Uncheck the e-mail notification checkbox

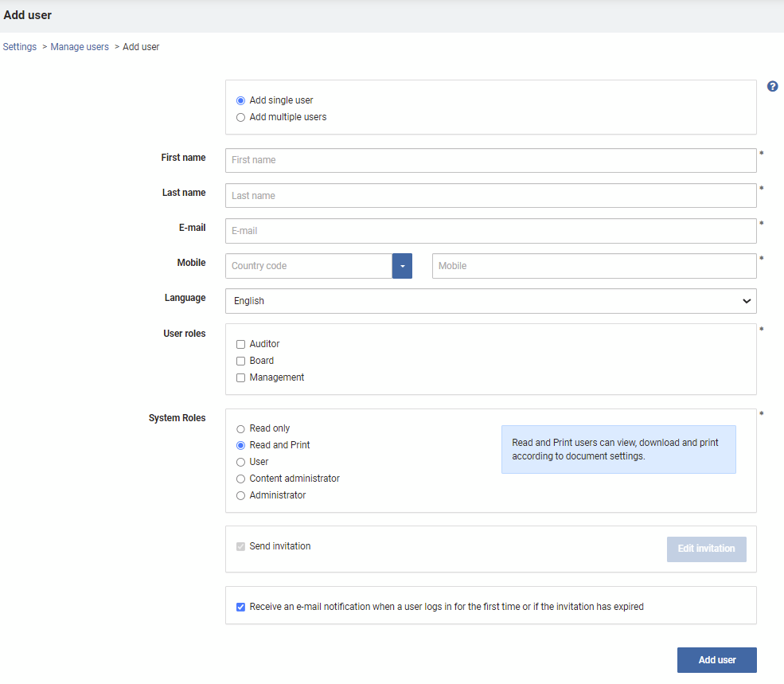point(240,607)
